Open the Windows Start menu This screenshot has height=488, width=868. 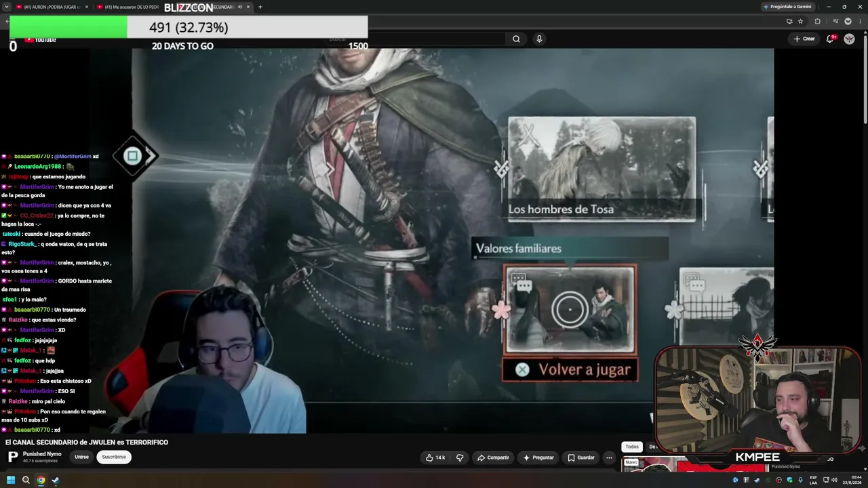point(11,480)
